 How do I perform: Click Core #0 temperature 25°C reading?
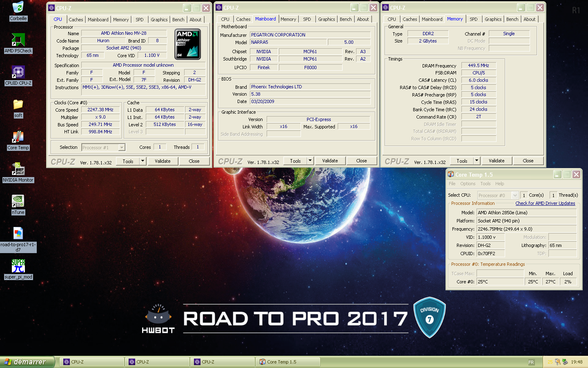tap(500, 282)
